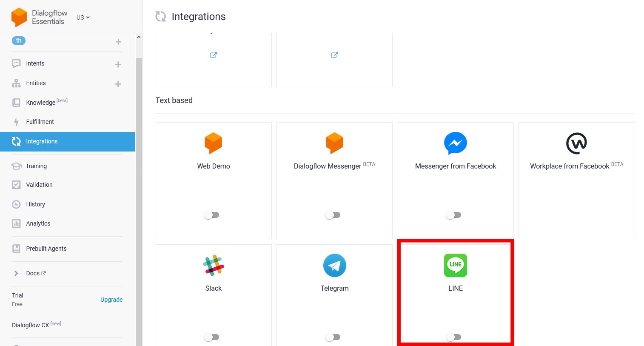Image resolution: width=644 pixels, height=346 pixels.
Task: Click the Slack logo icon
Action: pos(214,266)
